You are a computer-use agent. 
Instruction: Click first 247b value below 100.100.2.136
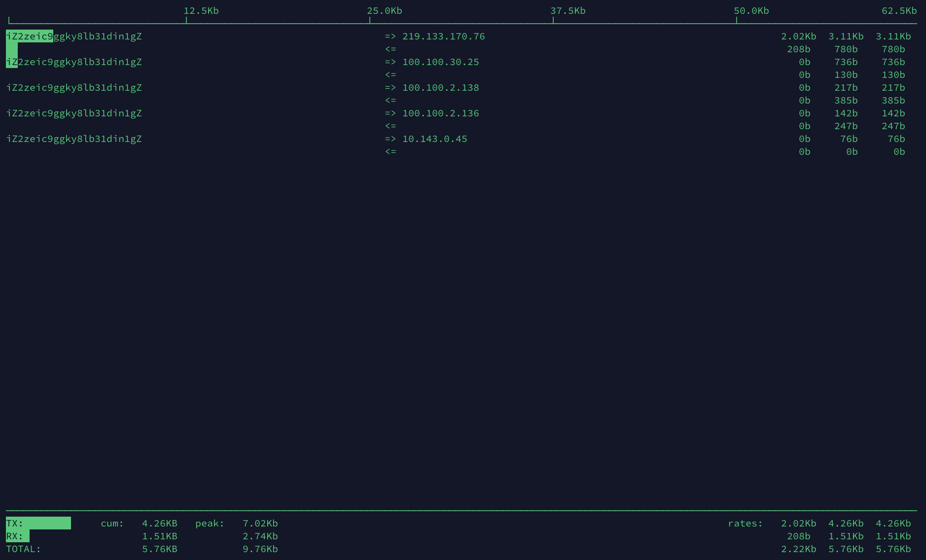[846, 126]
